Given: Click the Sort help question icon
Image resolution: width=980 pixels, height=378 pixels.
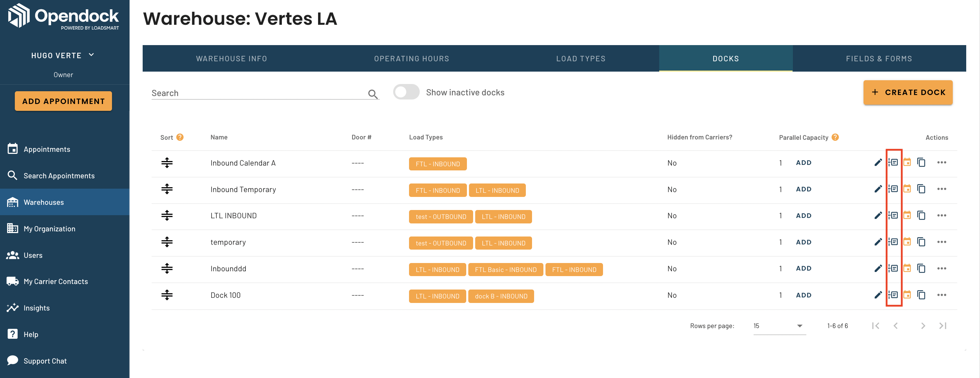Looking at the screenshot, I should [180, 137].
